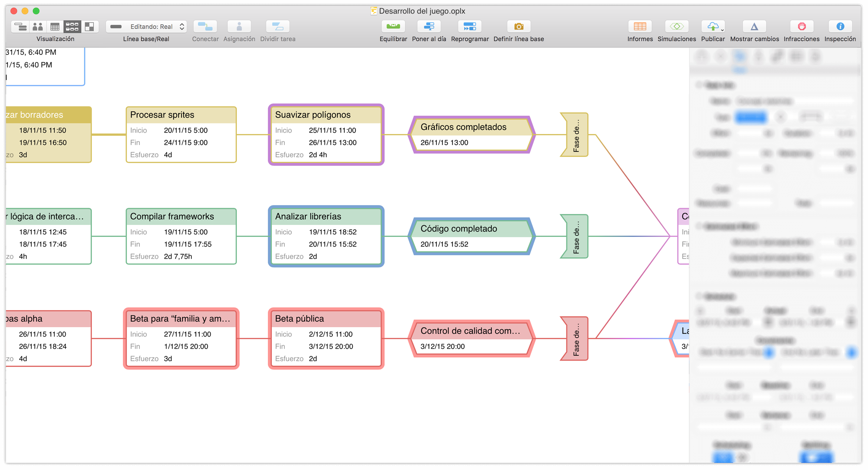The height and width of the screenshot is (470, 868).
Task: Select the Network diagram view icon
Action: [72, 27]
